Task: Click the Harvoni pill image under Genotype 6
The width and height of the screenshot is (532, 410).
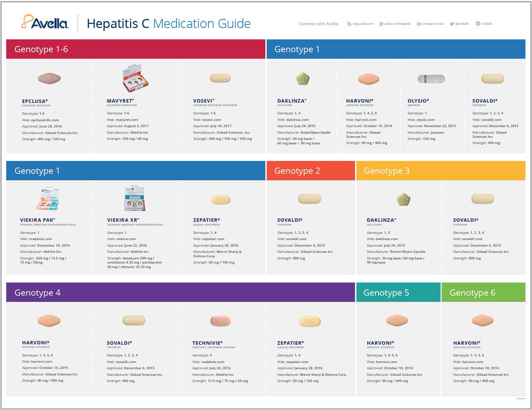Action: click(x=482, y=320)
